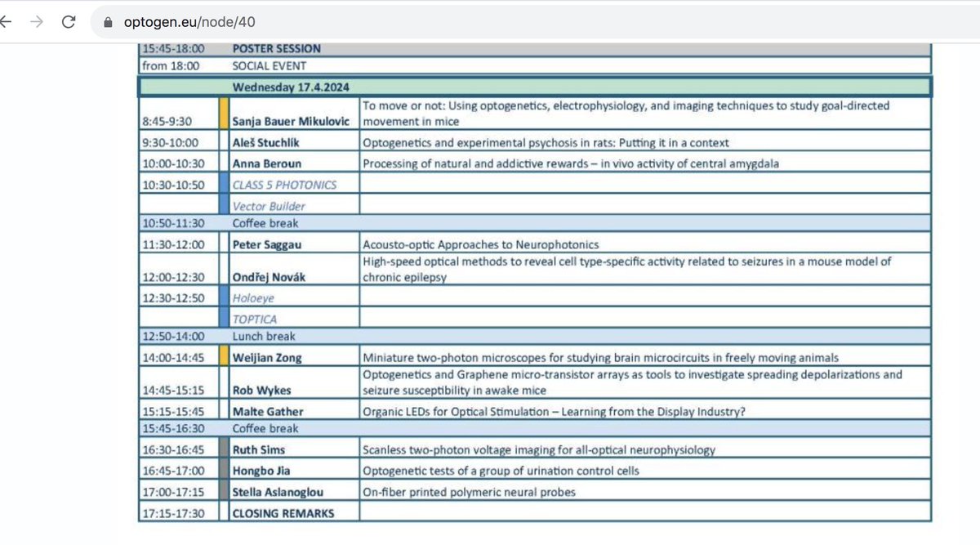Click speaker name Hongbo Jia

pyautogui.click(x=261, y=471)
